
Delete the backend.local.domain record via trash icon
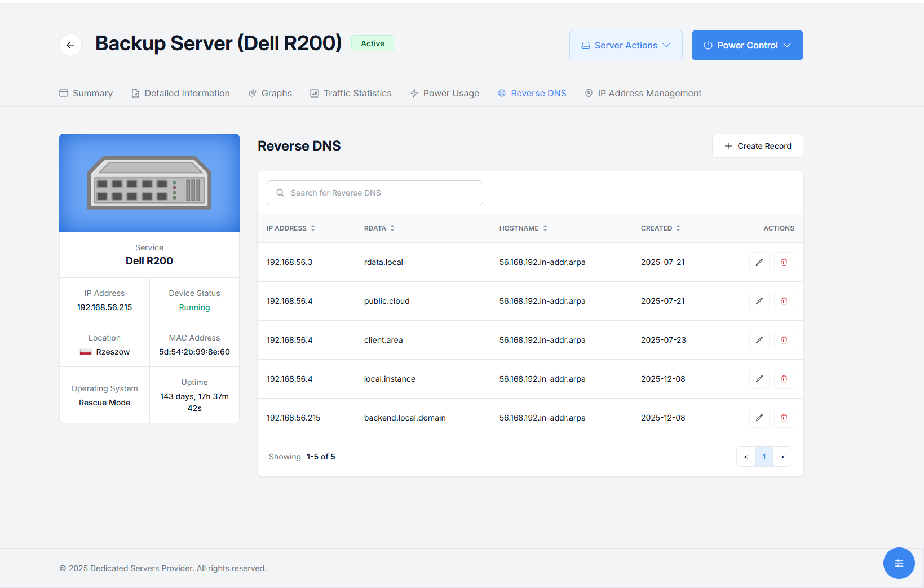coord(784,417)
